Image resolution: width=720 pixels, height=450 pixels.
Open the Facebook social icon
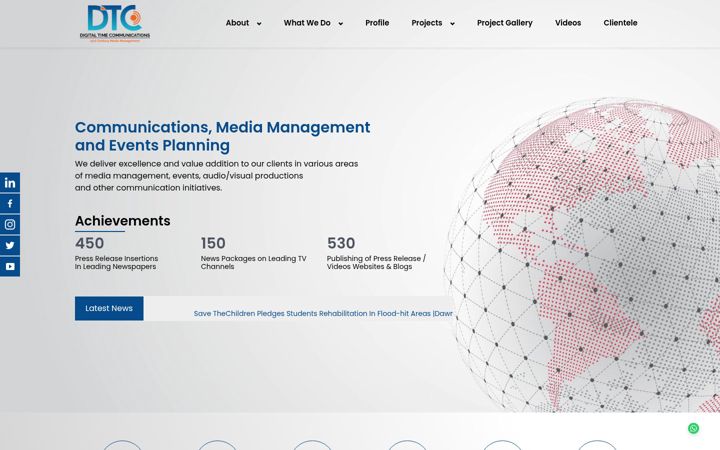pyautogui.click(x=10, y=204)
